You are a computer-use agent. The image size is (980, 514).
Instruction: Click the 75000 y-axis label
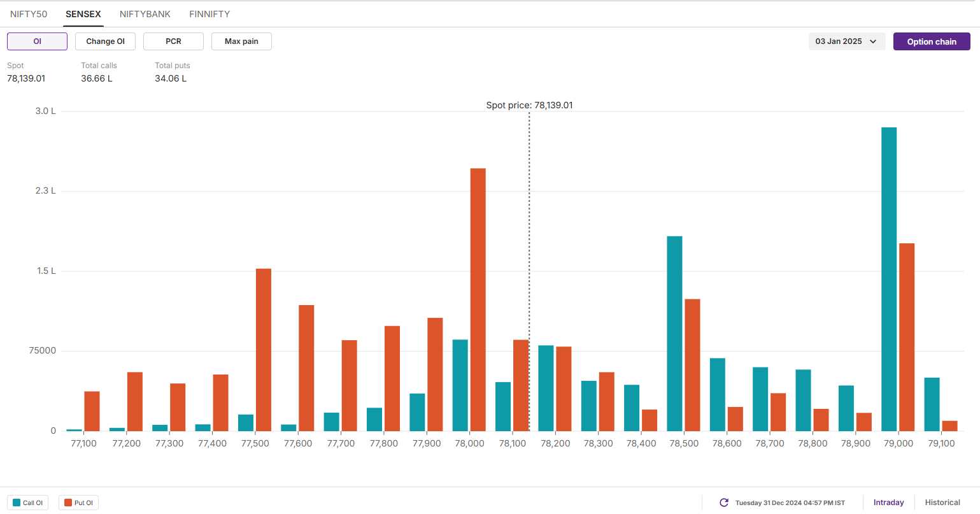pyautogui.click(x=43, y=350)
